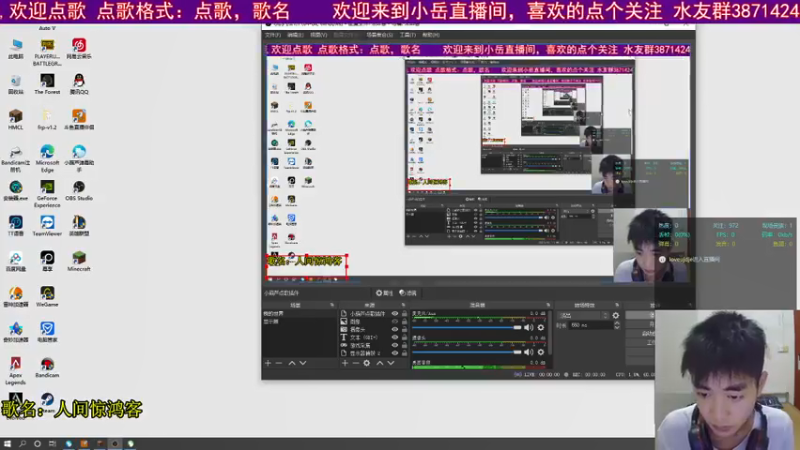
Task: Open the TeamViewer desktop shortcut
Action: pos(47,226)
